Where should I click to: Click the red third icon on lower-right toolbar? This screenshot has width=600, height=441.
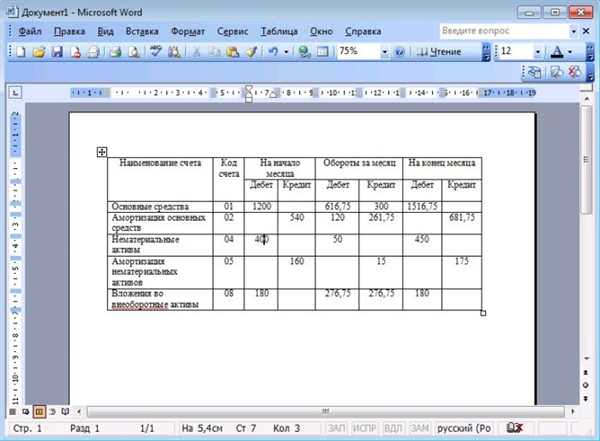click(x=574, y=72)
